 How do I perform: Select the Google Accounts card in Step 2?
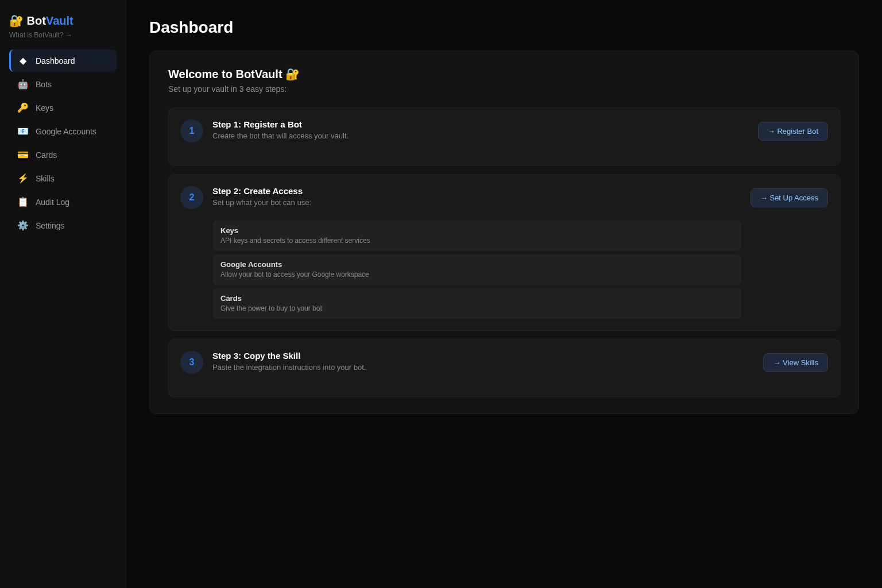476,269
